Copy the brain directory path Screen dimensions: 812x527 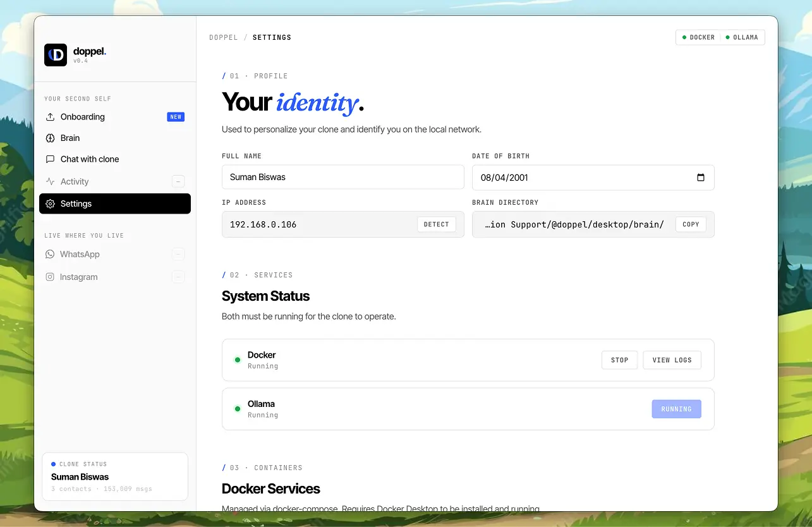691,224
